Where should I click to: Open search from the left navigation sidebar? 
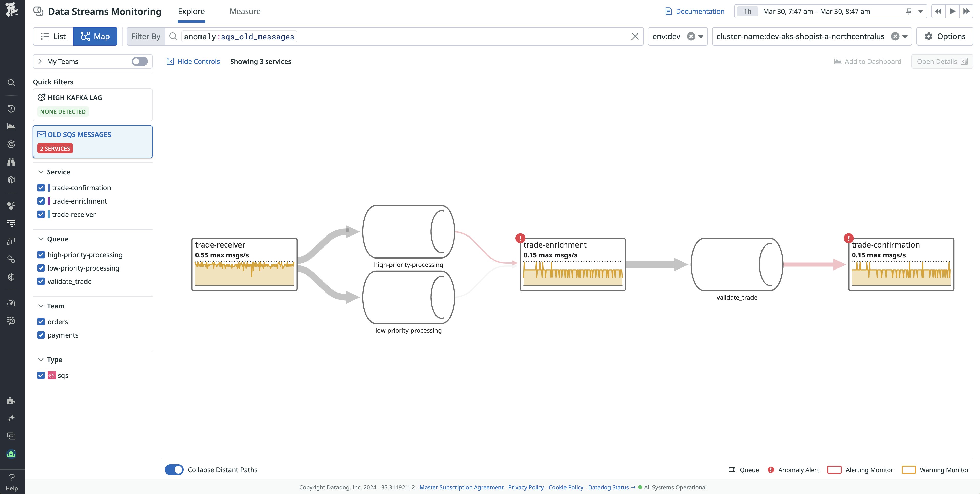click(12, 83)
